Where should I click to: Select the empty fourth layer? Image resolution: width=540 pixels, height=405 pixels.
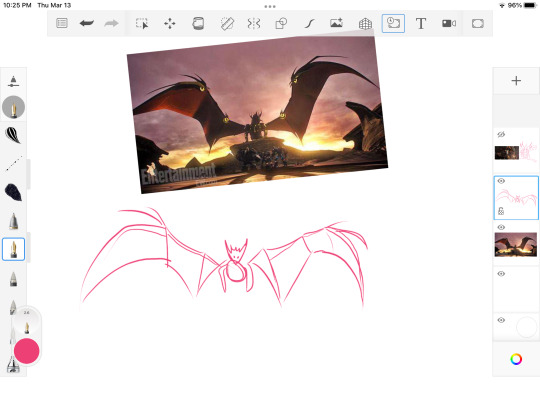coord(516,290)
